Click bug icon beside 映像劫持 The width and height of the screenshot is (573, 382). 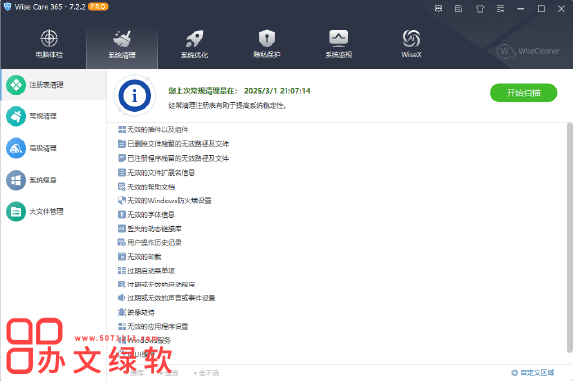coord(122,313)
